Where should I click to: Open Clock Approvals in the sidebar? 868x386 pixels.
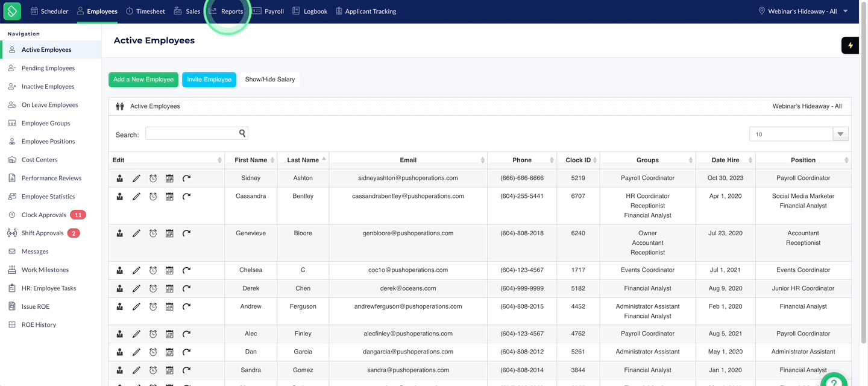[x=44, y=215]
